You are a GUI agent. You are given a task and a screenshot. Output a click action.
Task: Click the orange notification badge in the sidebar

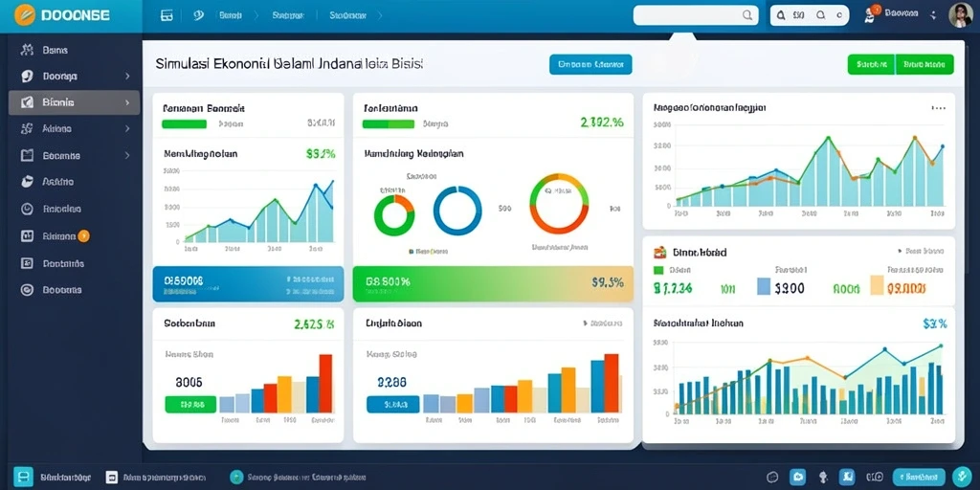pos(84,235)
